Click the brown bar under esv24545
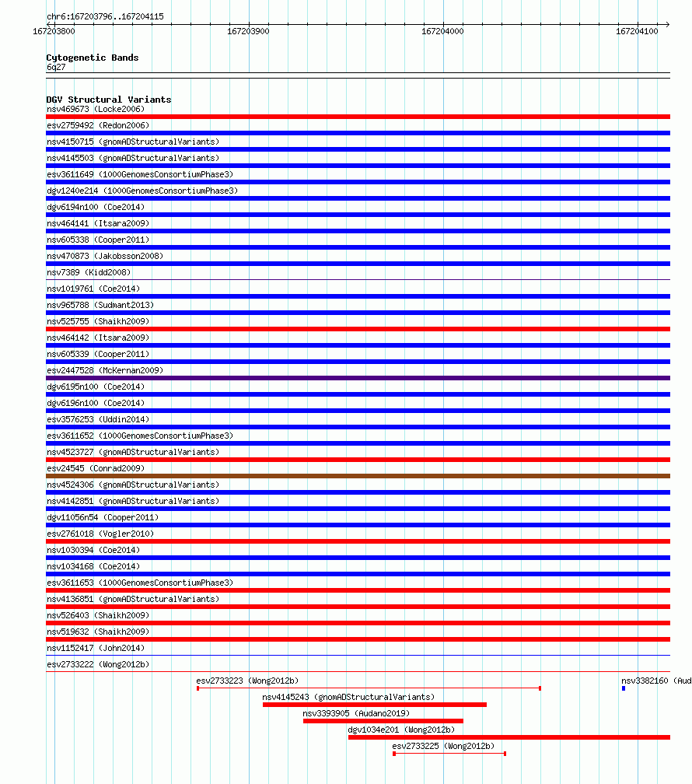 click(x=358, y=476)
